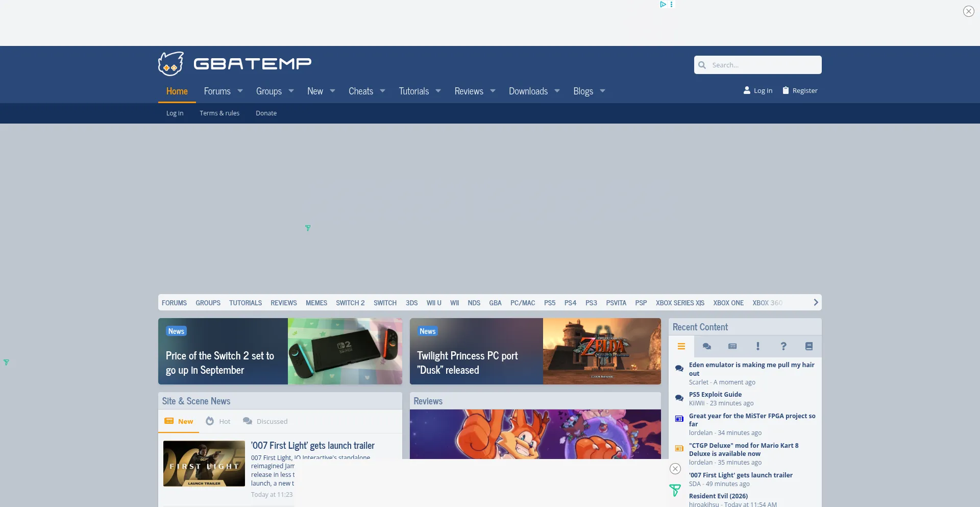Screen dimensions: 980x507
Task: Click the Terms & rules link
Action: pos(219,113)
